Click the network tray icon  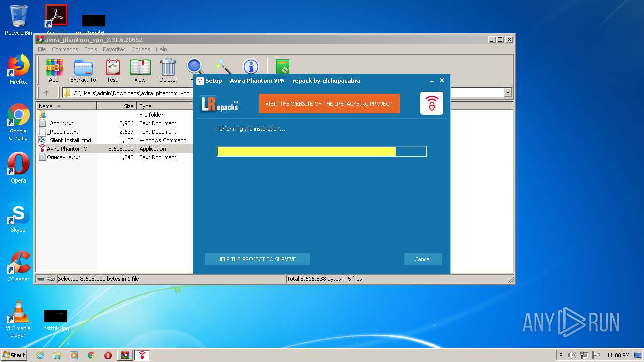[584, 355]
